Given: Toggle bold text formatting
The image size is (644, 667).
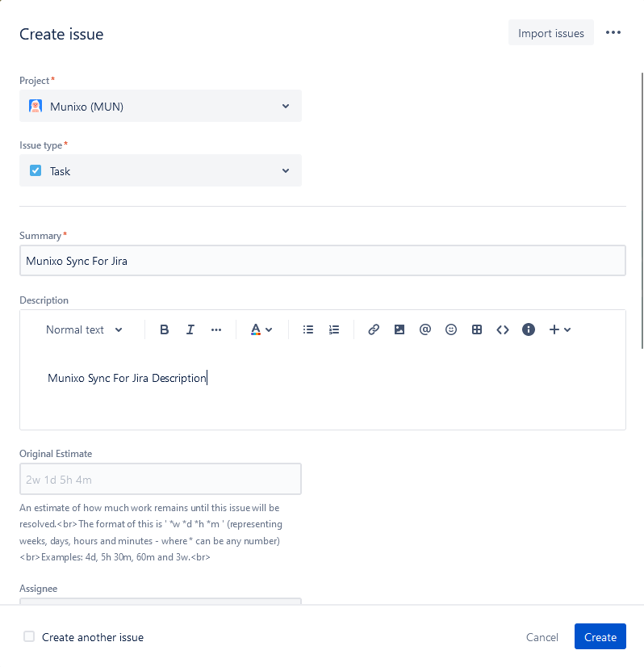Looking at the screenshot, I should tap(165, 329).
